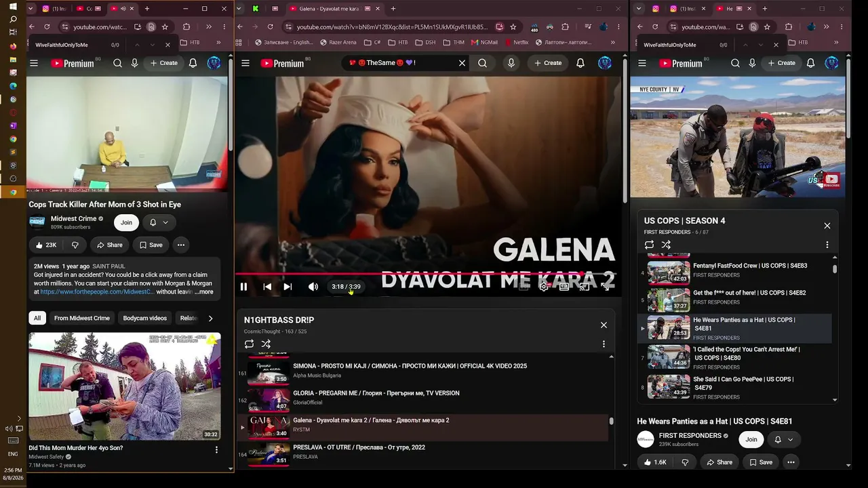Open the NGMail bookmark
The image size is (868, 488).
tap(484, 42)
